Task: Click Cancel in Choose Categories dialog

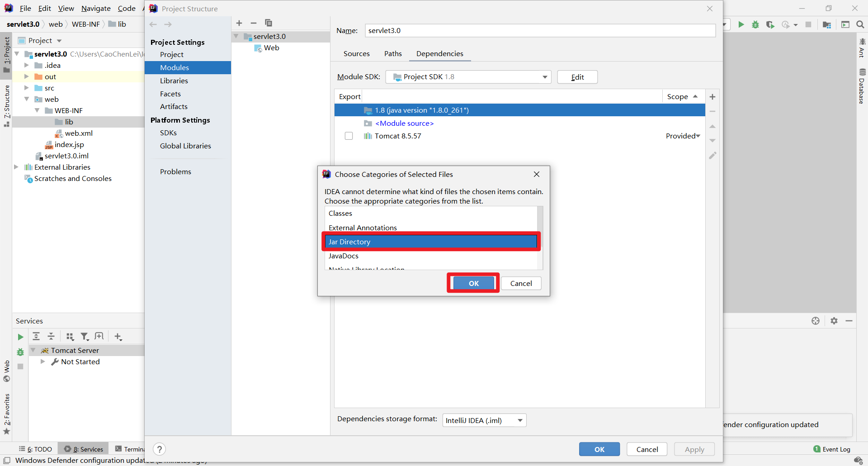Action: [x=521, y=283]
